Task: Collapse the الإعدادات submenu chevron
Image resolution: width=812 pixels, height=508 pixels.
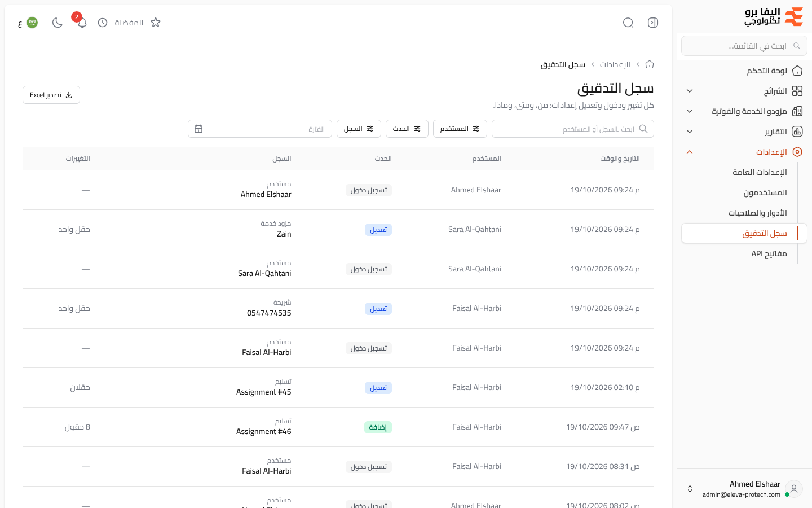Action: 690,152
